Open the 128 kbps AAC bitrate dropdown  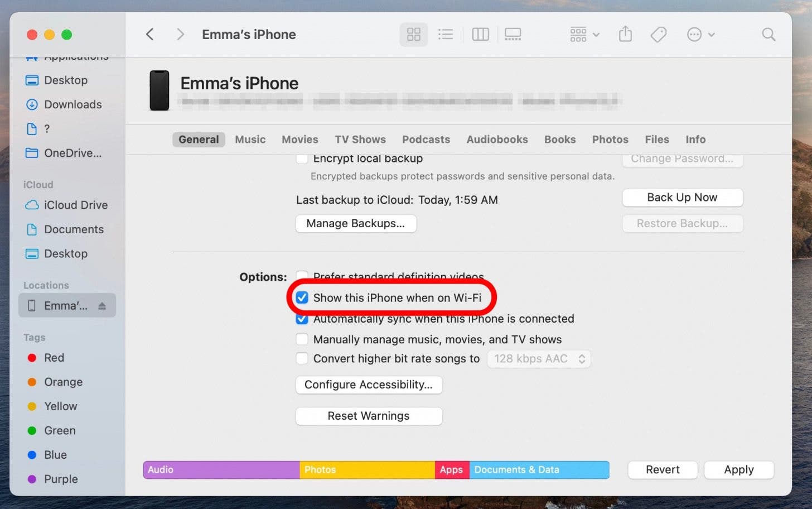click(539, 359)
